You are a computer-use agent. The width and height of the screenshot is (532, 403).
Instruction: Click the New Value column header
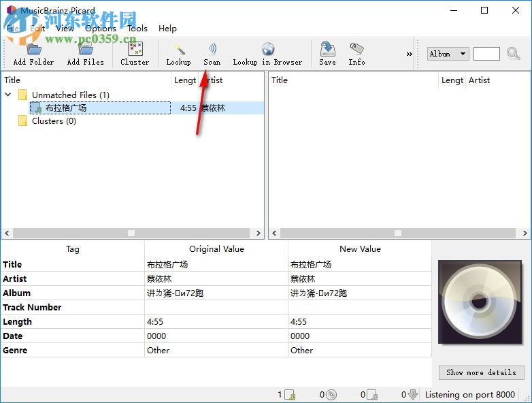click(x=360, y=249)
